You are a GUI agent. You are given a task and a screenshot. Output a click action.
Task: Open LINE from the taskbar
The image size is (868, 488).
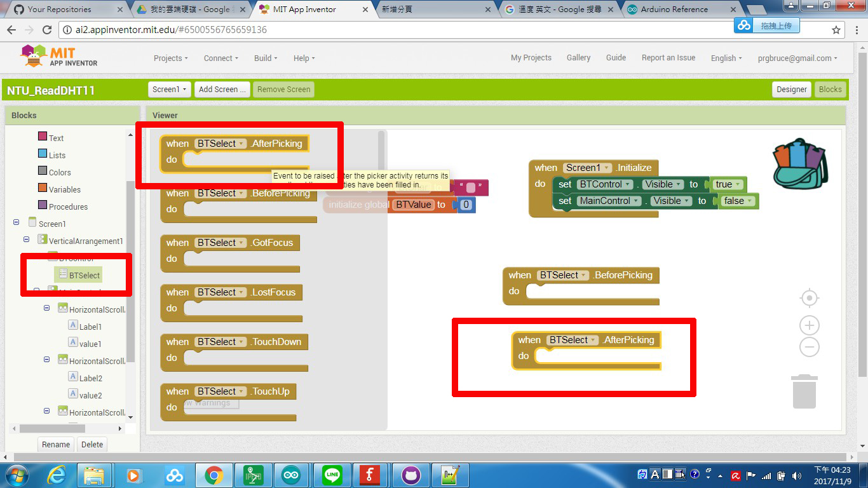pyautogui.click(x=332, y=475)
